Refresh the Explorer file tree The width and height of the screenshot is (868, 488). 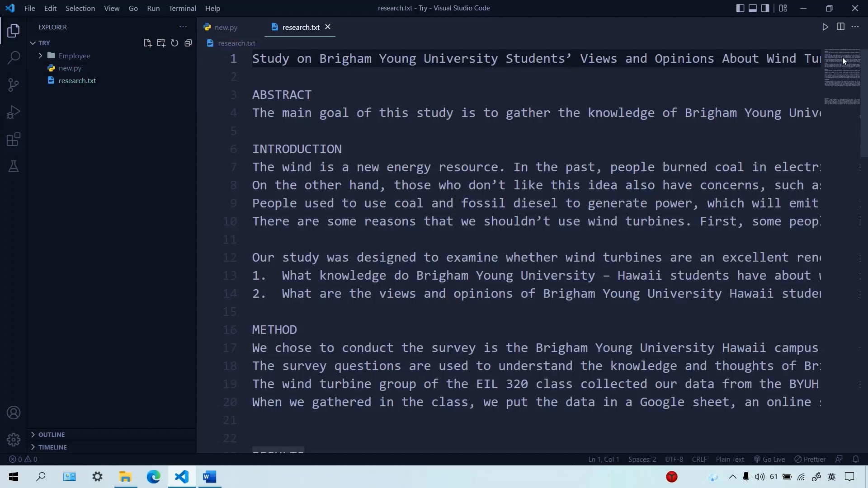pyautogui.click(x=175, y=43)
